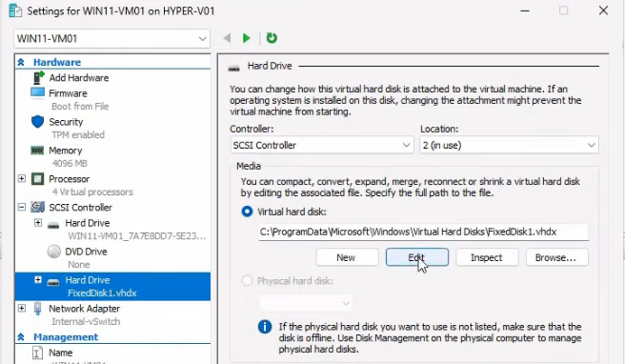Image resolution: width=625 pixels, height=364 pixels.
Task: Collapse the SCSI Controller tree node
Action: 22,207
